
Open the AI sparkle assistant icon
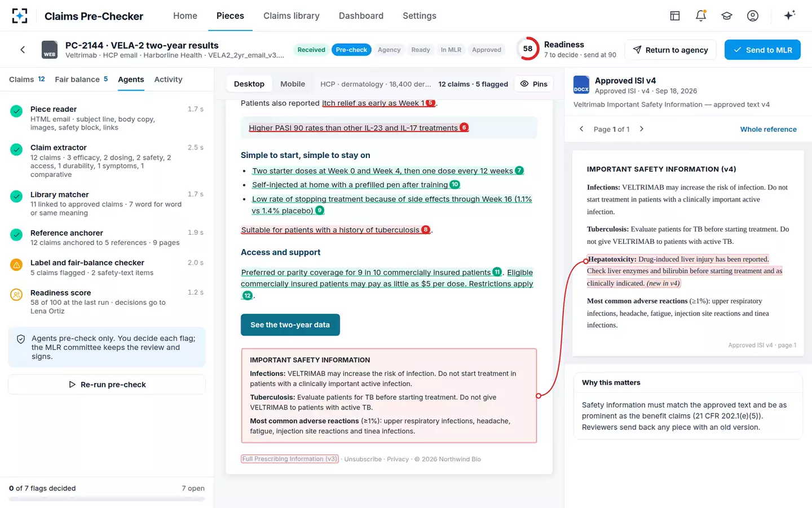coord(789,15)
